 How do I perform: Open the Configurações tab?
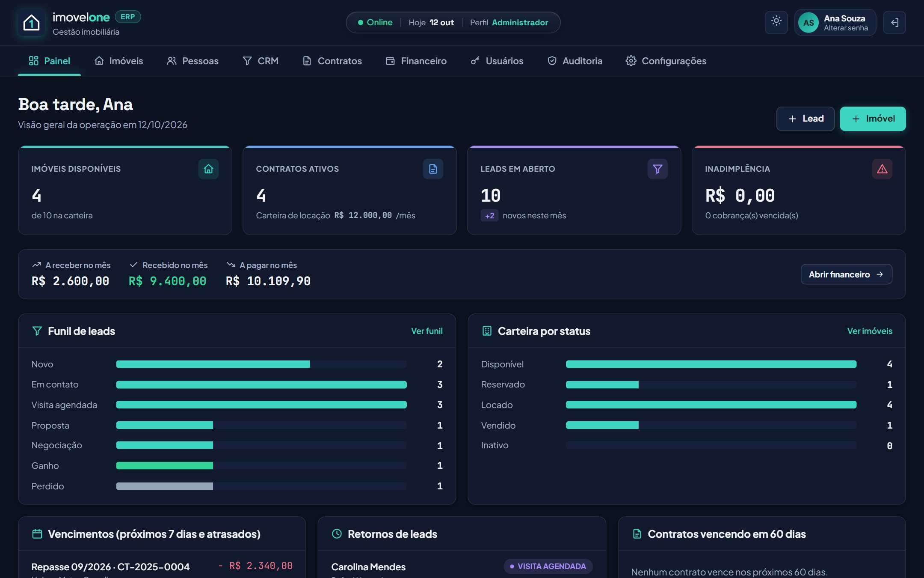[x=666, y=61]
